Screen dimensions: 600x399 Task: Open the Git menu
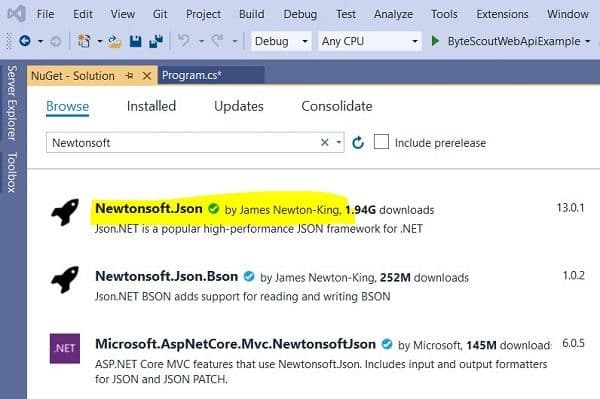click(160, 14)
